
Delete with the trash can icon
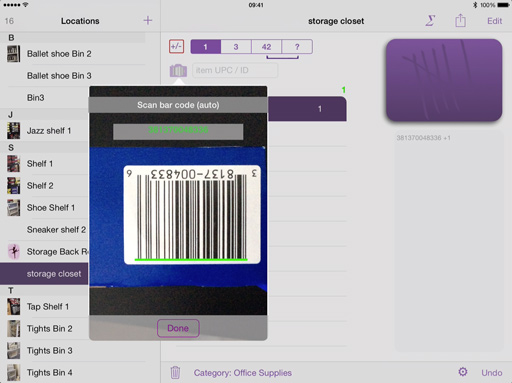click(x=175, y=372)
